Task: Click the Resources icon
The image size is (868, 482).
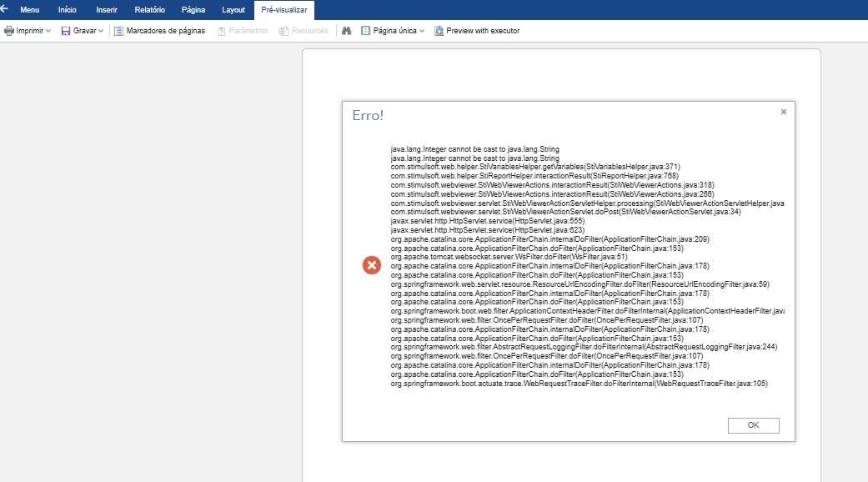Action: click(x=283, y=31)
